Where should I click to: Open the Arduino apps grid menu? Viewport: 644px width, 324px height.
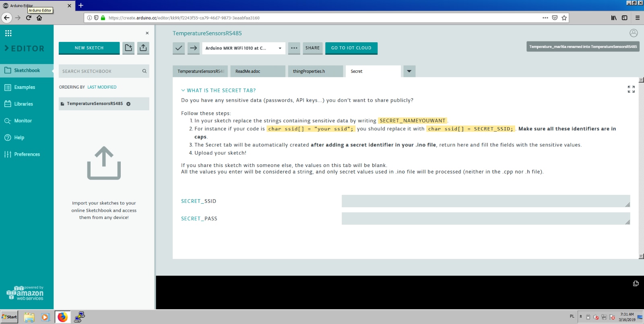coord(8,33)
